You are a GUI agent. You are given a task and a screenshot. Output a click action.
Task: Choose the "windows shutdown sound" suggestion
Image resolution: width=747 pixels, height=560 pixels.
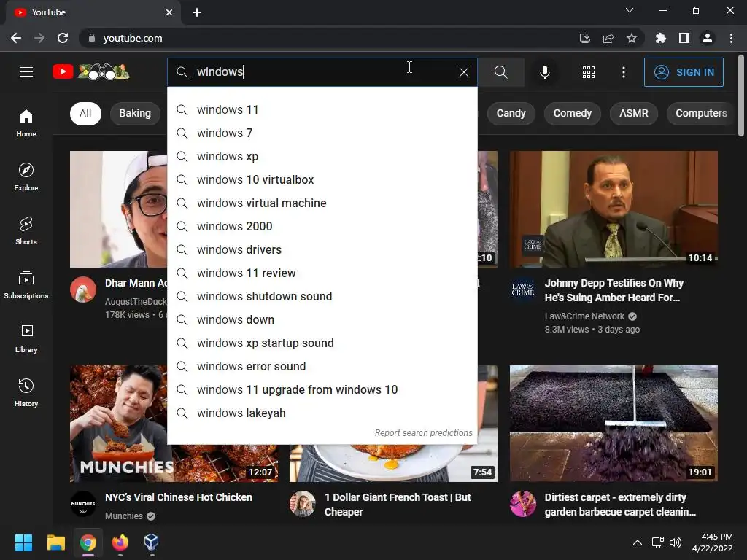click(x=322, y=297)
